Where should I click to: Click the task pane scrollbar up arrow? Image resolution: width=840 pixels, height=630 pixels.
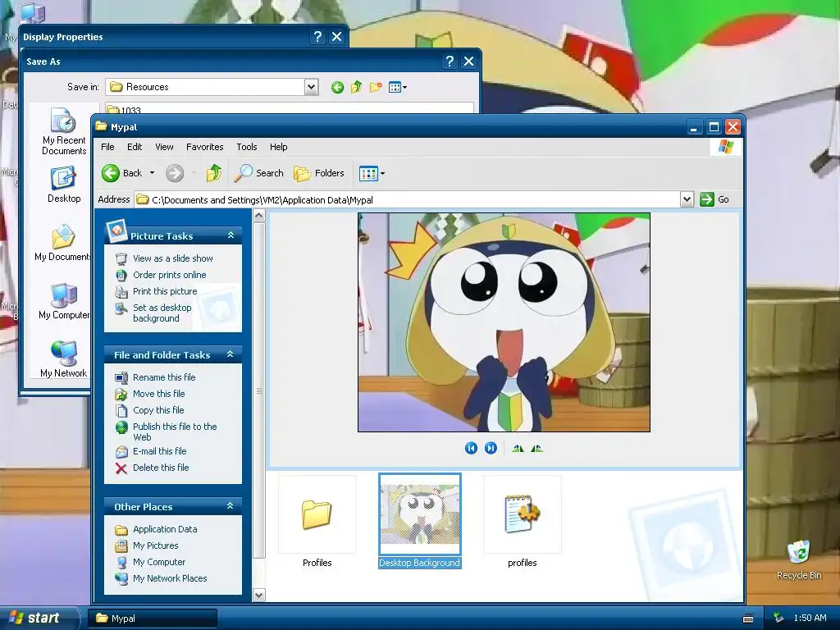tap(258, 216)
